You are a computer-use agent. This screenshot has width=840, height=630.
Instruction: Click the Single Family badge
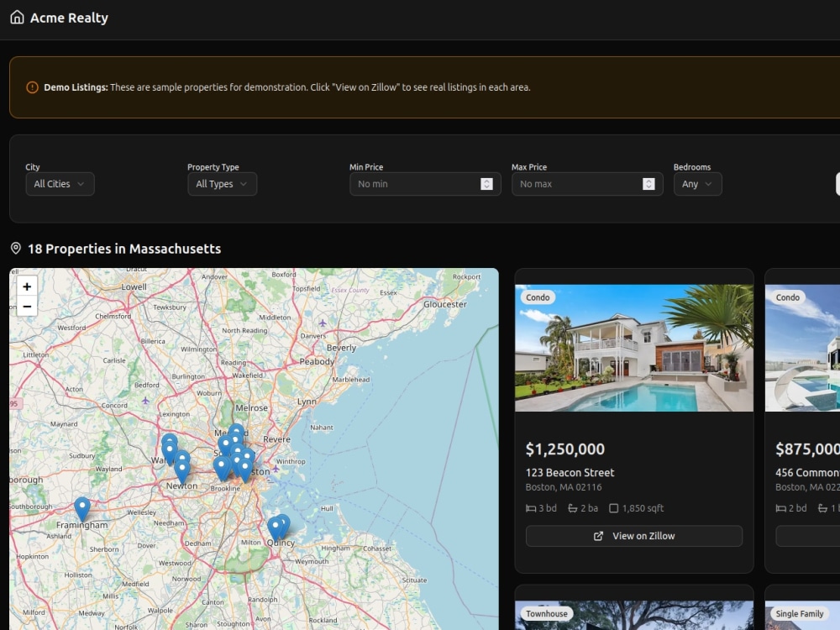800,613
